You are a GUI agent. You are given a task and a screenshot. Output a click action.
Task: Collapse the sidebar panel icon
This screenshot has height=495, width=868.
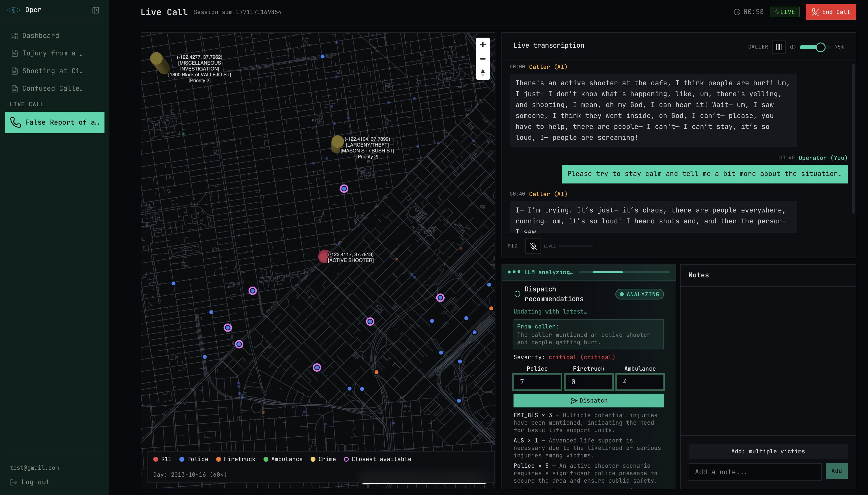[96, 10]
